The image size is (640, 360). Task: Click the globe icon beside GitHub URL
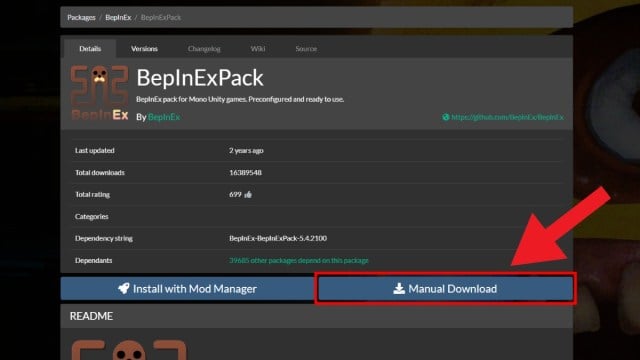click(446, 117)
